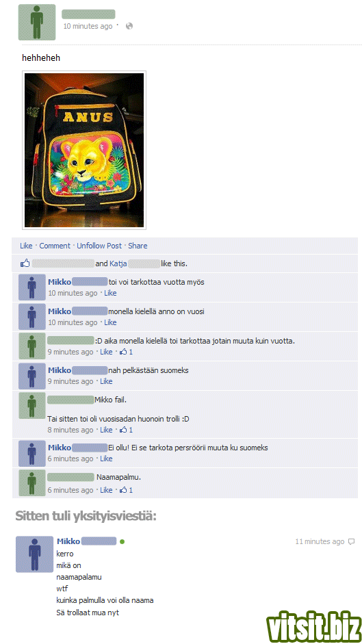Open the thumbs-up count on the Naamapalmu comment
This screenshot has width=362, height=644.
point(126,490)
